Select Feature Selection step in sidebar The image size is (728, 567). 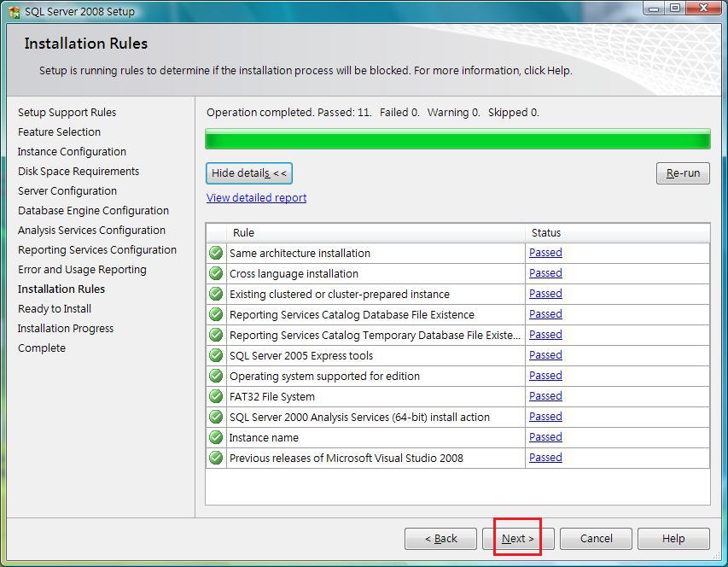coord(59,132)
